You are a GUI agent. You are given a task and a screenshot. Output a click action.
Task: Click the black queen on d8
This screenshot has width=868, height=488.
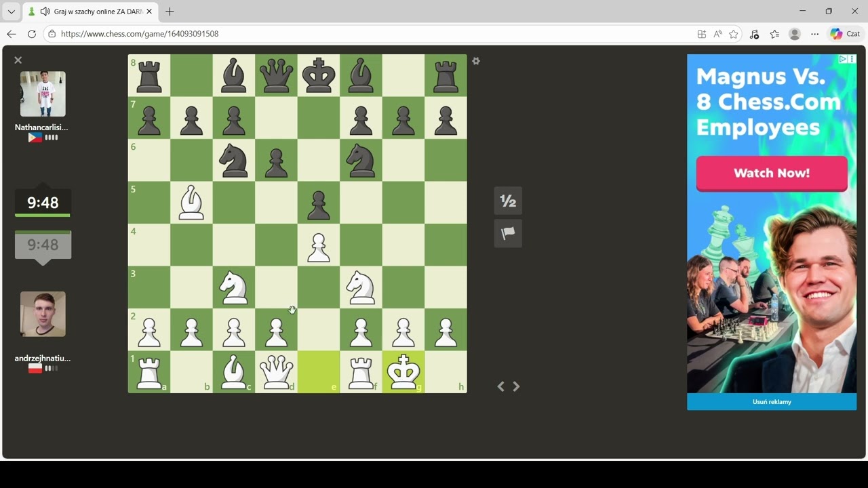(276, 75)
